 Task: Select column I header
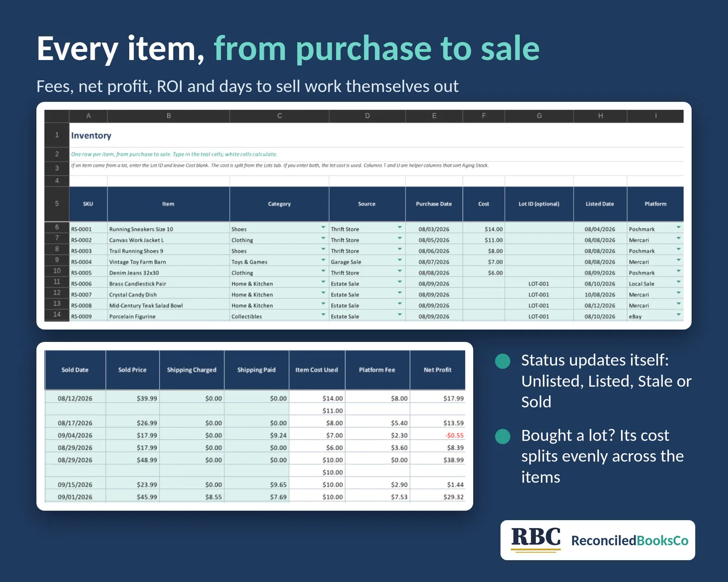655,116
